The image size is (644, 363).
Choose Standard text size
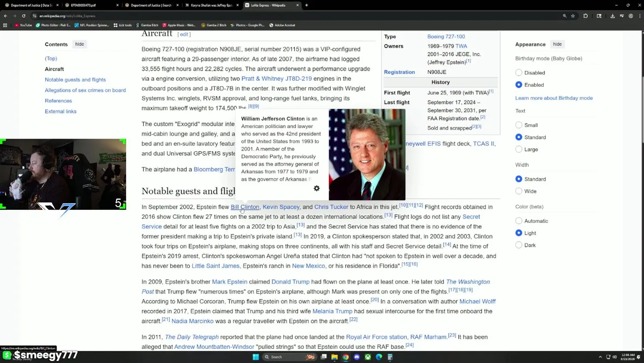tap(518, 137)
